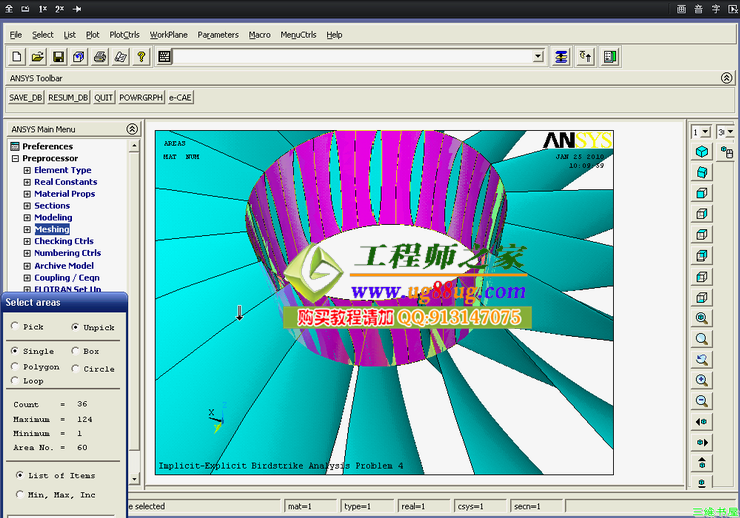Click the Pan-Zoom-Rotate toolbar icon
The height and width of the screenshot is (518, 740).
[79, 57]
